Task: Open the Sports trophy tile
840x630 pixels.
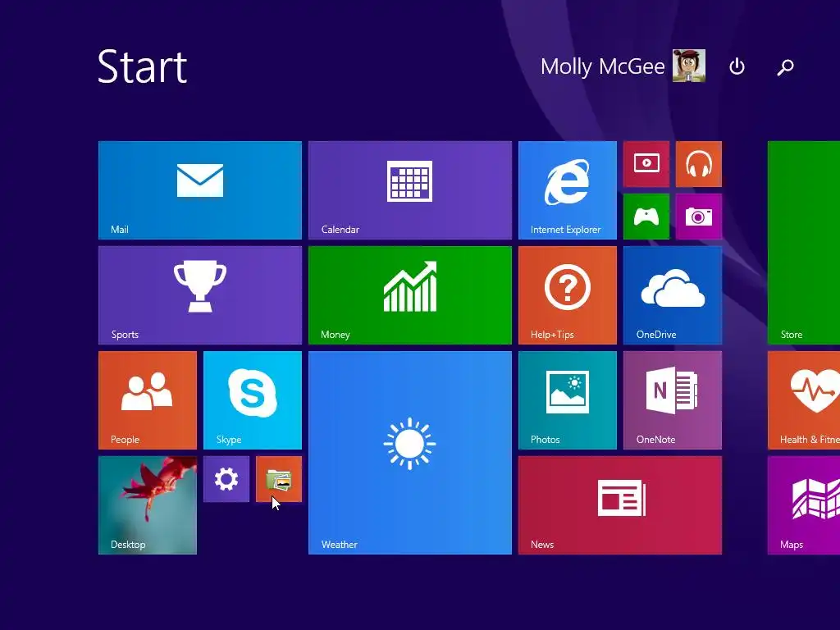Action: pos(200,295)
